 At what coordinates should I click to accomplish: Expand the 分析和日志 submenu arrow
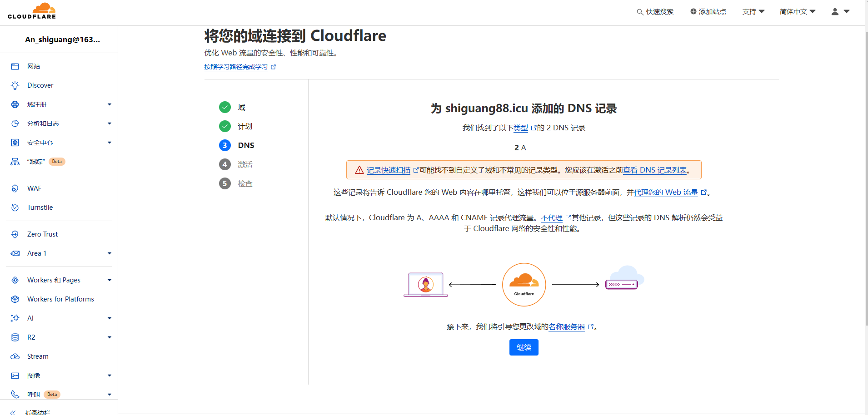110,124
